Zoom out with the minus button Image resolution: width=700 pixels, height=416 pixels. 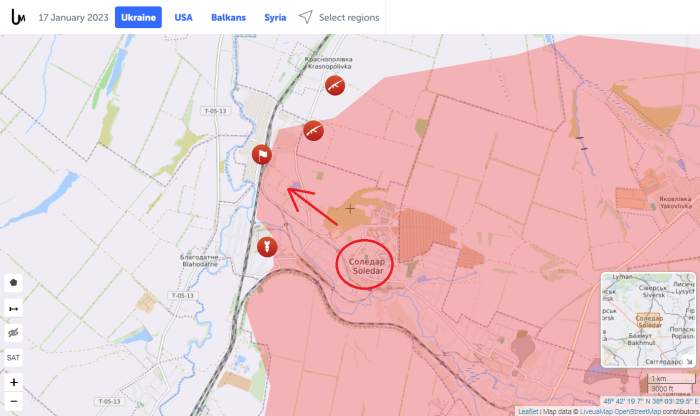[x=13, y=401]
